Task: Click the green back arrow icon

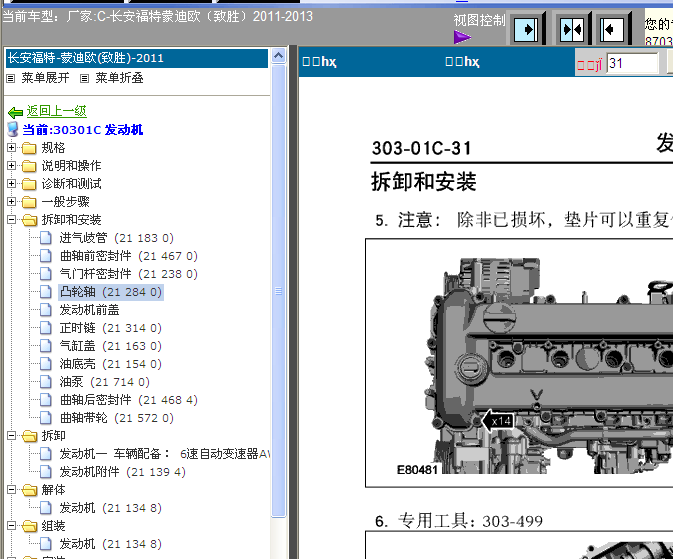Action: click(15, 112)
